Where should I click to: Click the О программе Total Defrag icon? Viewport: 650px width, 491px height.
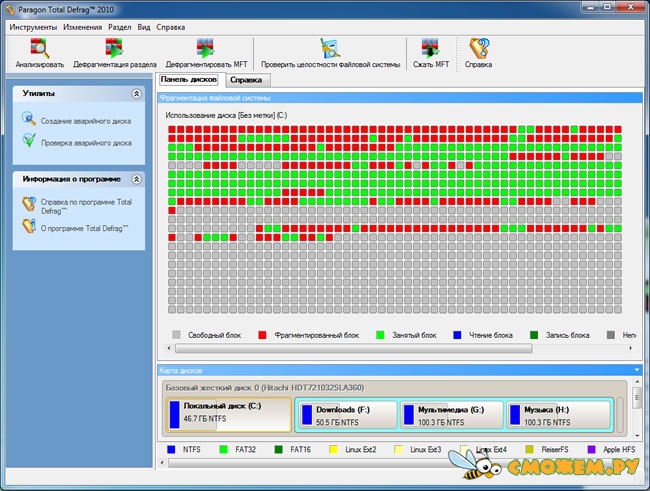[29, 226]
